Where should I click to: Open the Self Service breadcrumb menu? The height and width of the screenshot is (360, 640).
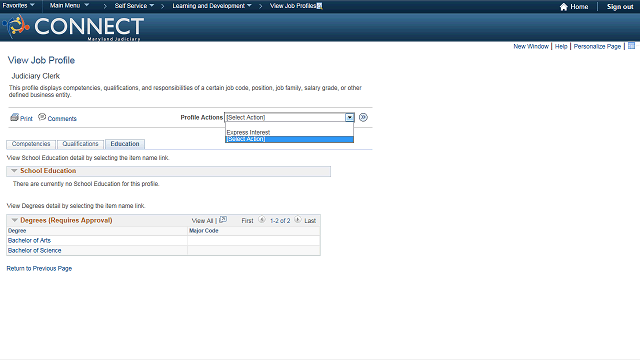coord(134,6)
